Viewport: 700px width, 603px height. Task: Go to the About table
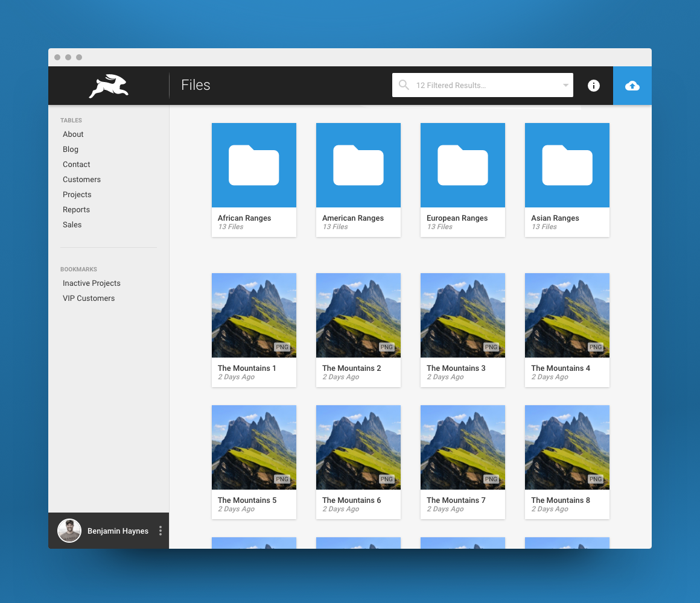click(x=73, y=134)
